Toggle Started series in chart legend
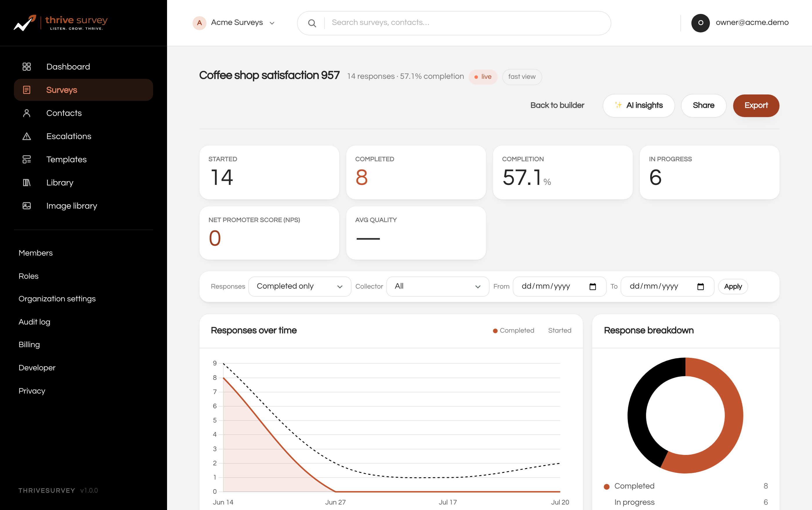The image size is (812, 510). point(559,330)
